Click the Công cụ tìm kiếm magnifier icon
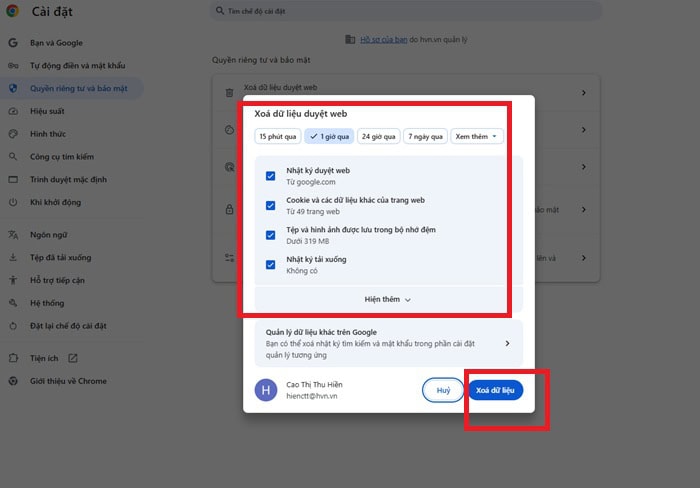 (12, 157)
